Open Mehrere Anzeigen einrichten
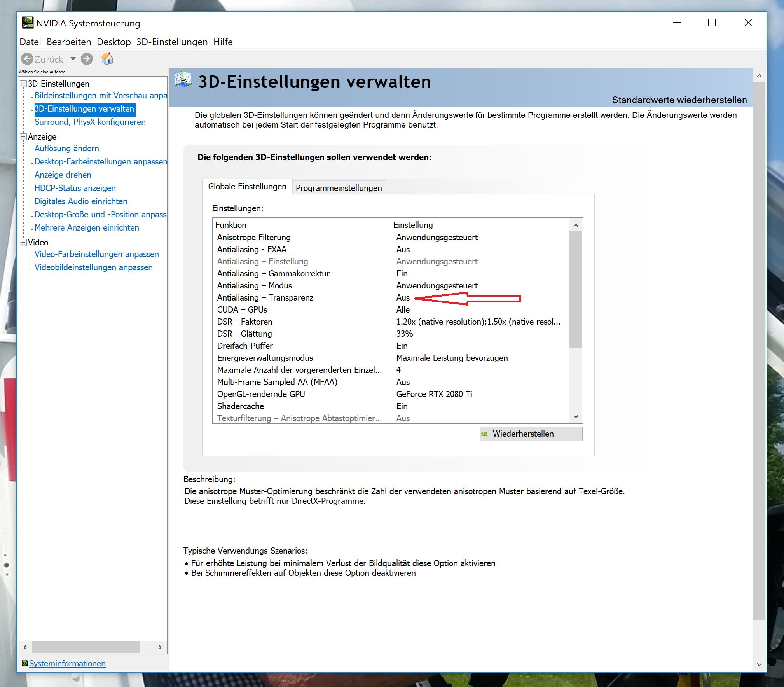784x687 pixels. tap(87, 228)
